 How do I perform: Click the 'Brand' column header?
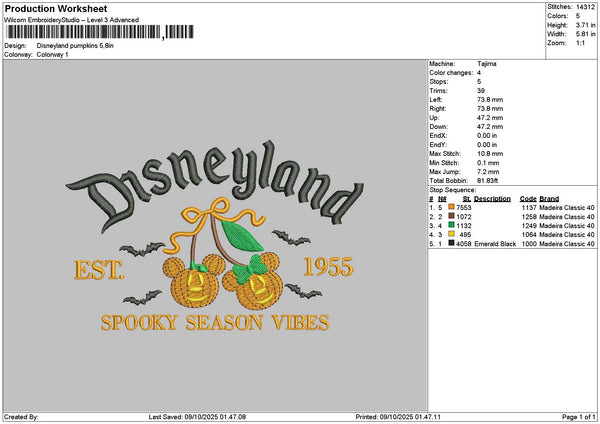pos(549,199)
